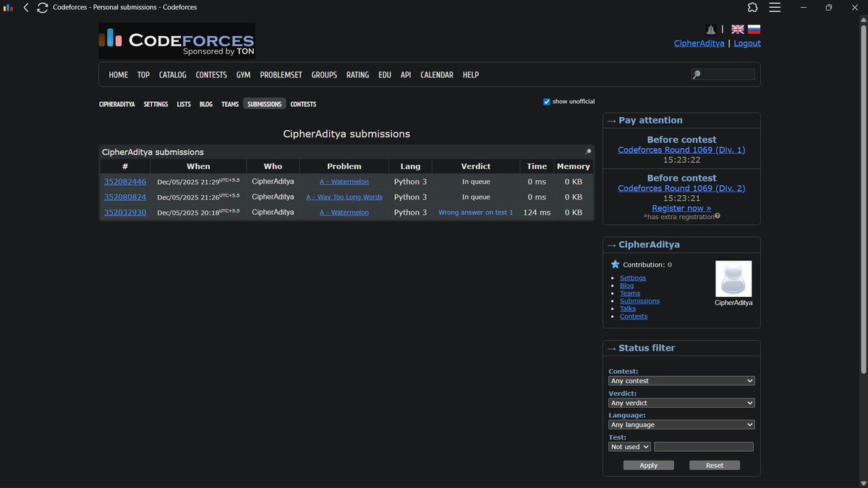The image size is (868, 488).
Task: Open the HOME menu item
Action: coord(119,75)
